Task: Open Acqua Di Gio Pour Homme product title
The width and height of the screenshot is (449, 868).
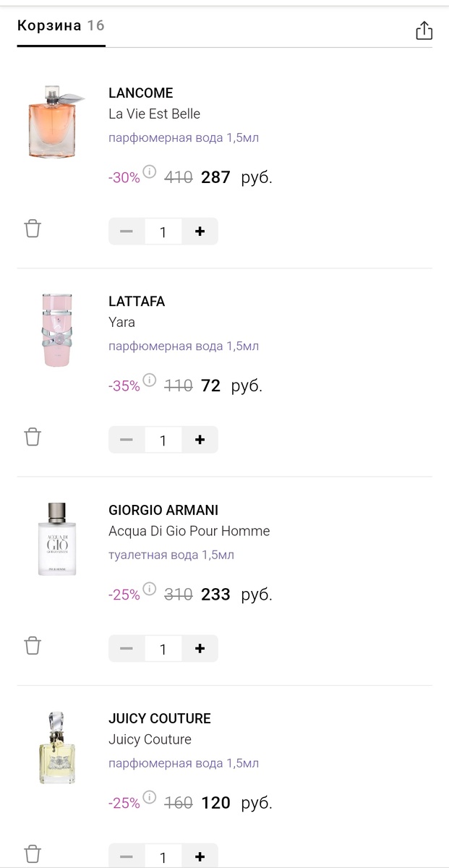Action: (x=189, y=531)
